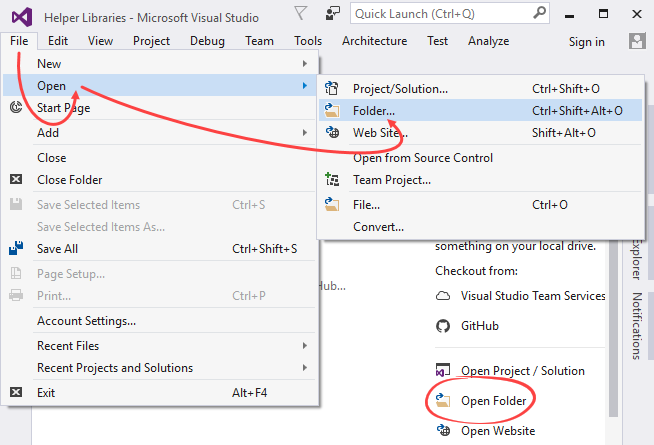Choose Close in the File menu
Viewport: 654px width, 445px height.
tap(160, 158)
